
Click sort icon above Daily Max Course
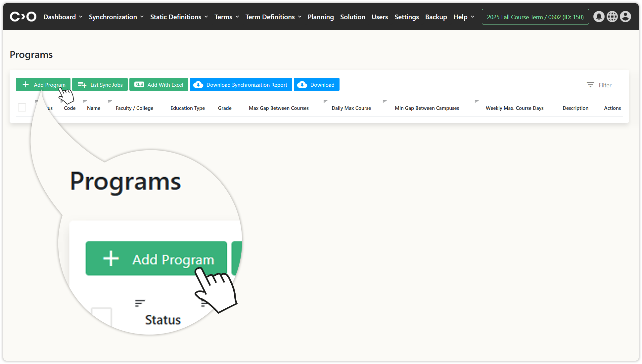click(325, 102)
